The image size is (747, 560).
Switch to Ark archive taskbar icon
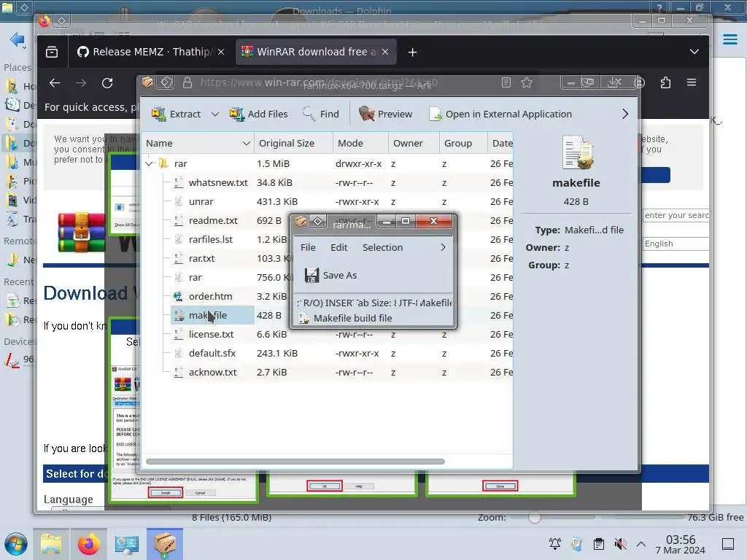click(165, 544)
